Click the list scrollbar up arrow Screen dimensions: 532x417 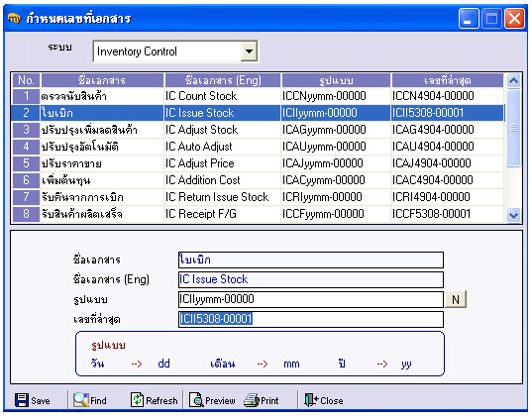pos(513,81)
